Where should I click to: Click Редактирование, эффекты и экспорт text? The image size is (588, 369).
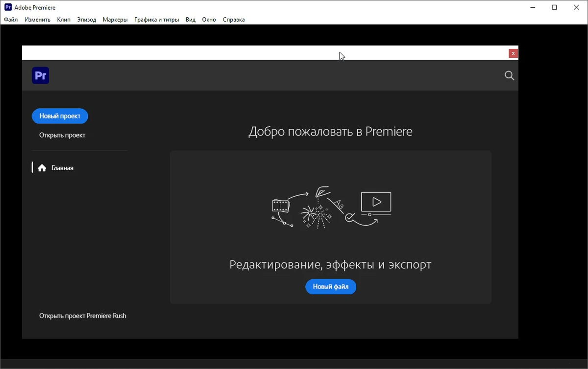click(x=330, y=265)
